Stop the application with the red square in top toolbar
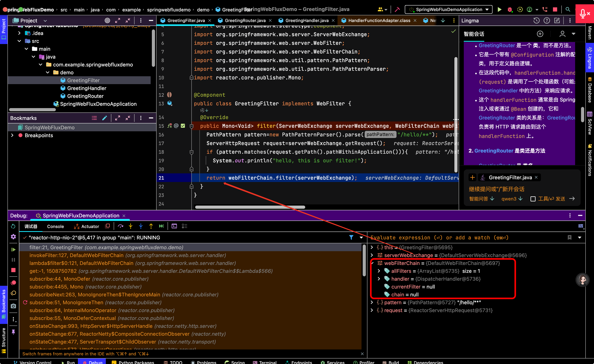Viewport: 594px width, 364px height. [x=555, y=9]
